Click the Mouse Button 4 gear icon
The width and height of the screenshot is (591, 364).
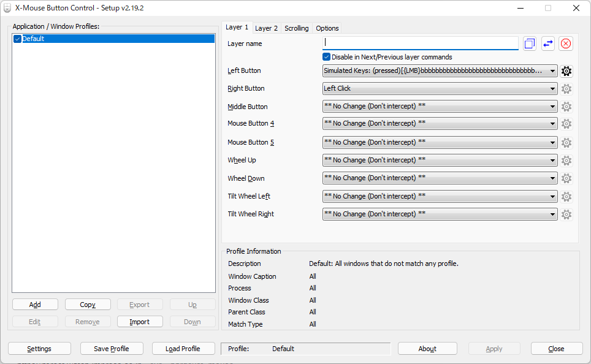[x=566, y=124]
